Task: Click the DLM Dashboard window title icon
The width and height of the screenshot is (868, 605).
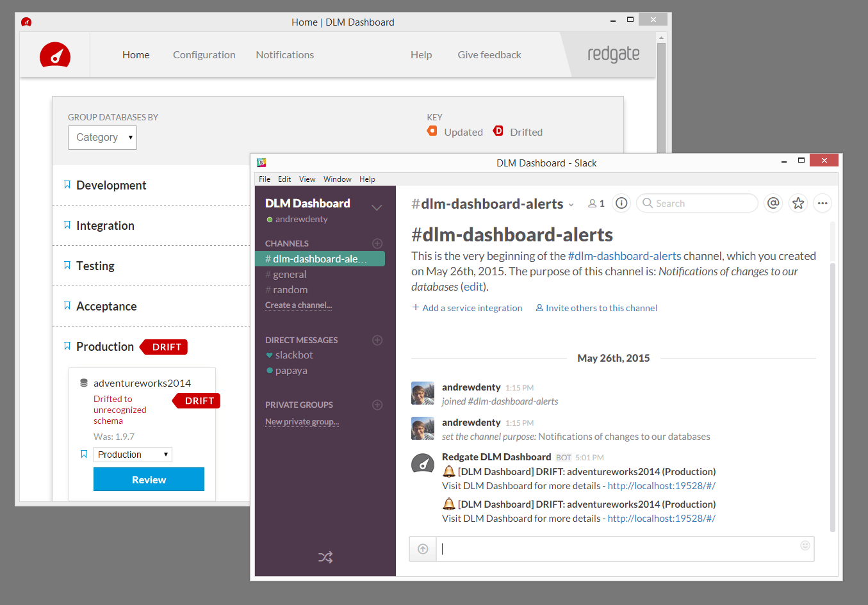Action: [x=26, y=22]
